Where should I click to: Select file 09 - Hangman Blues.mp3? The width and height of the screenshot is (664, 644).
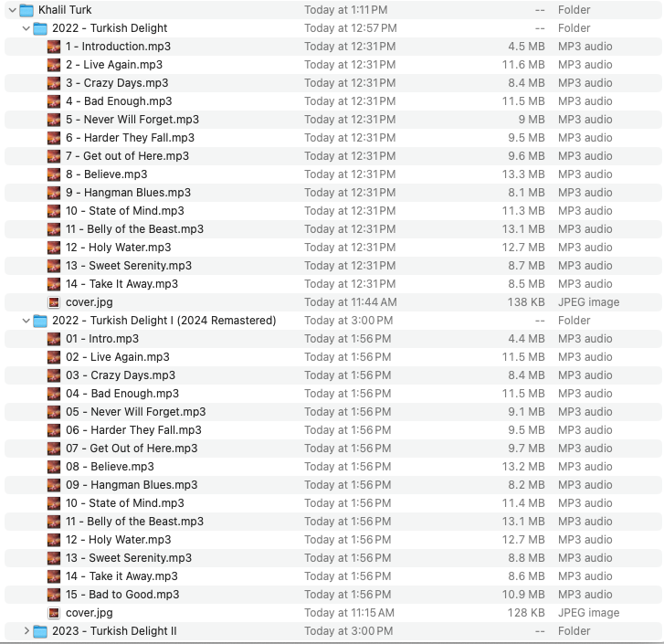(x=132, y=485)
